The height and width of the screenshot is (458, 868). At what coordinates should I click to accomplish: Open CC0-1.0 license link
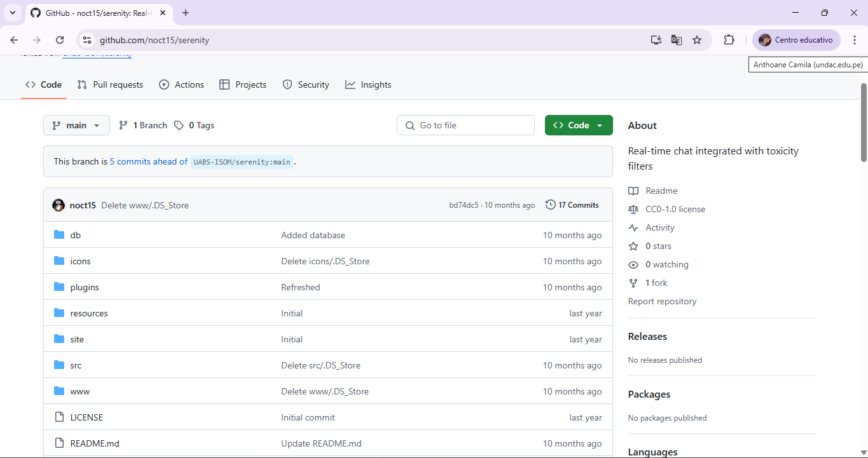coord(675,209)
